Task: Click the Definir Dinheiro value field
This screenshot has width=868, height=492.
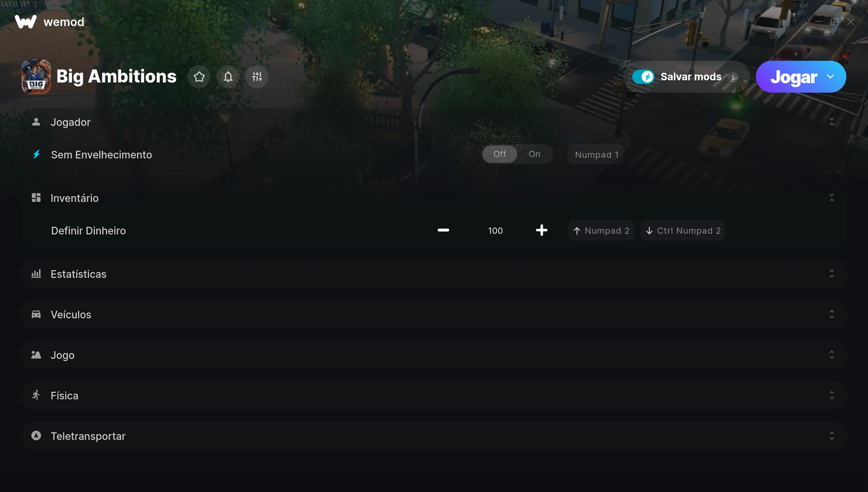Action: click(x=495, y=231)
